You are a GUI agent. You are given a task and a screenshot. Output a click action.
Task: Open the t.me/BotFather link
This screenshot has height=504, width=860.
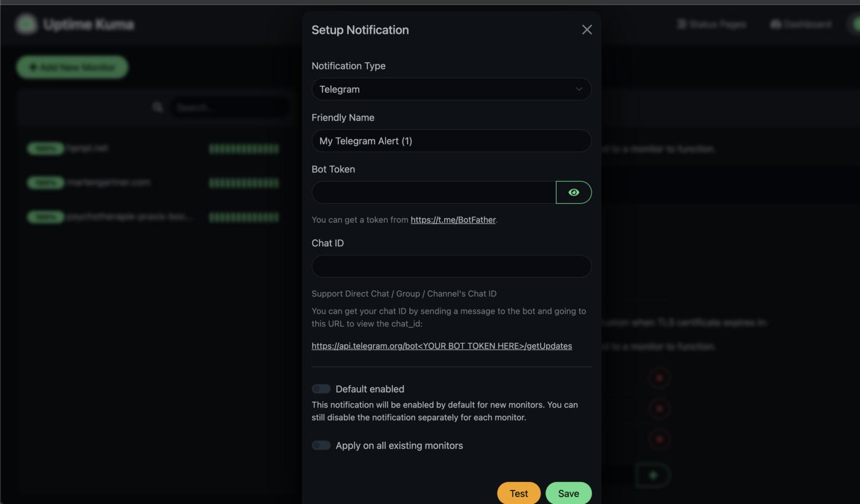[x=453, y=220]
